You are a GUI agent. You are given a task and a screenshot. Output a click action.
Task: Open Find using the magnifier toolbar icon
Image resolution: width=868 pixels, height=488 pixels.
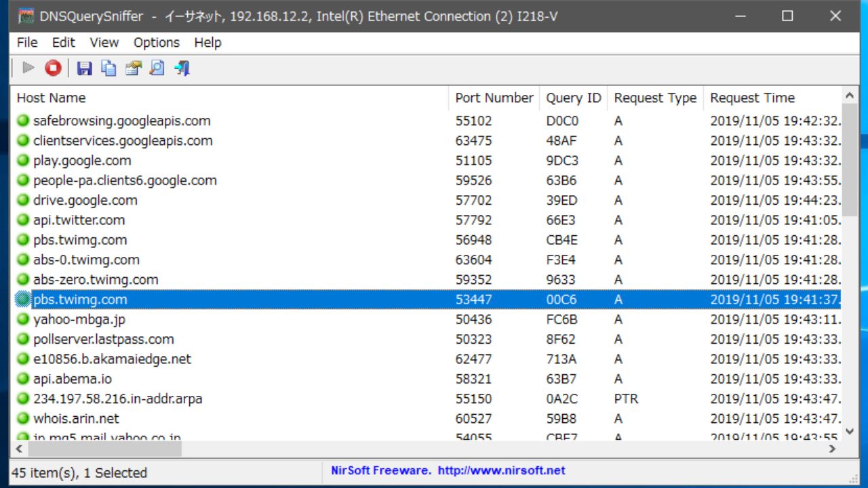click(x=157, y=68)
